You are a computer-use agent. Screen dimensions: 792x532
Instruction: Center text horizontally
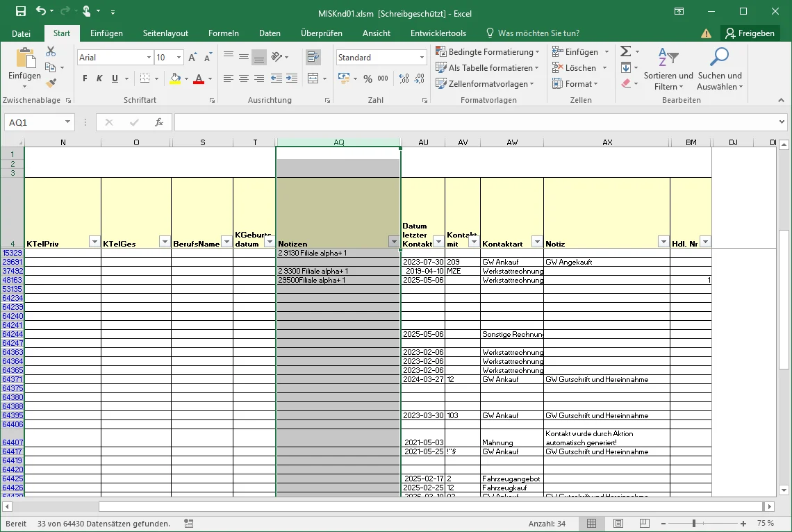[x=243, y=78]
